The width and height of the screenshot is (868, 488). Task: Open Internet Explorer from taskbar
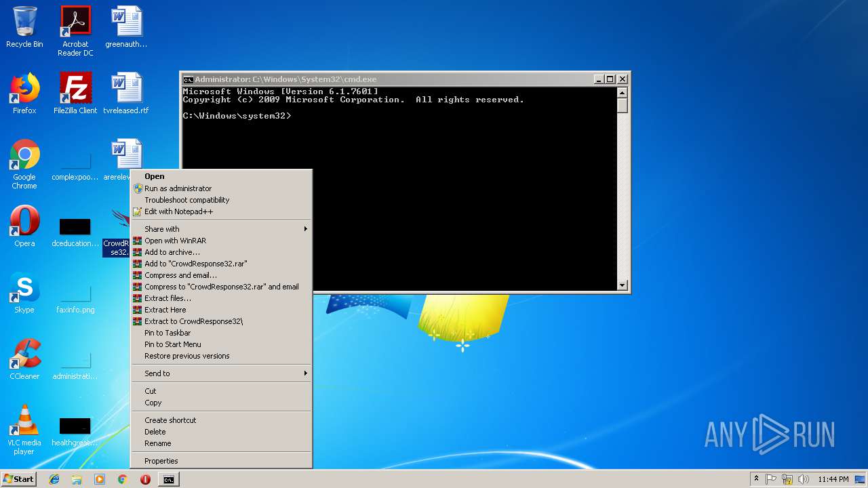point(54,479)
